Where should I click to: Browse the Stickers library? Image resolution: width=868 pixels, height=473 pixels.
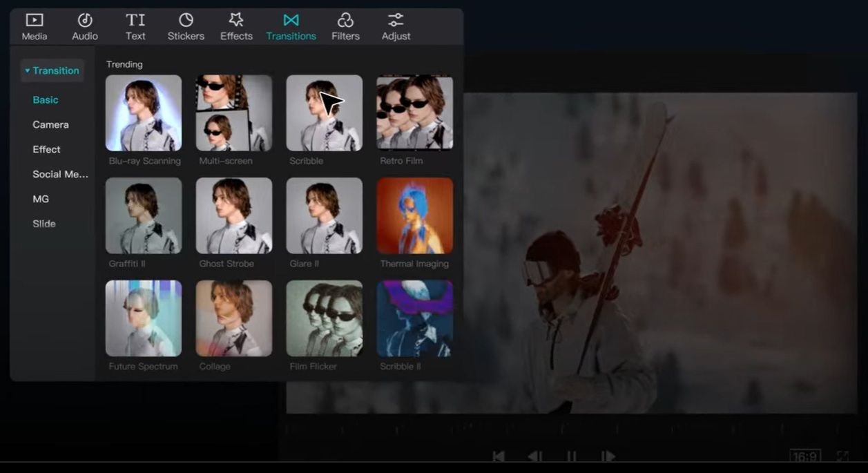coord(185,26)
